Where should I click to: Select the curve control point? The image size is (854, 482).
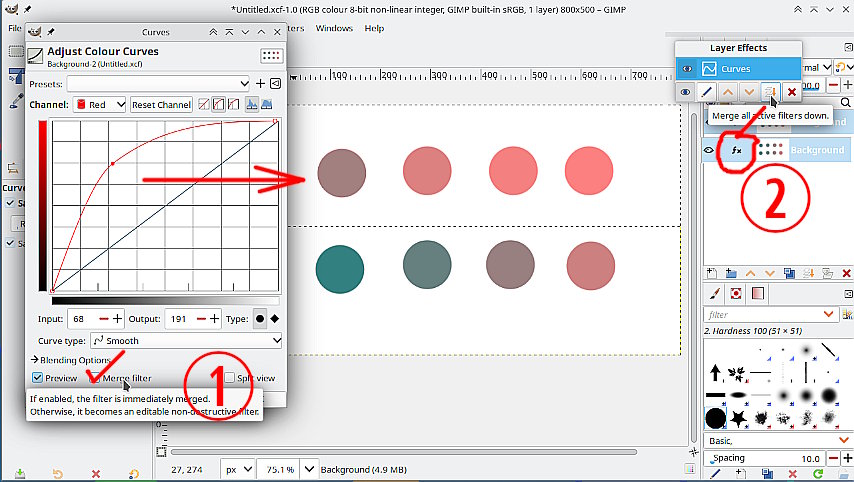coord(113,163)
